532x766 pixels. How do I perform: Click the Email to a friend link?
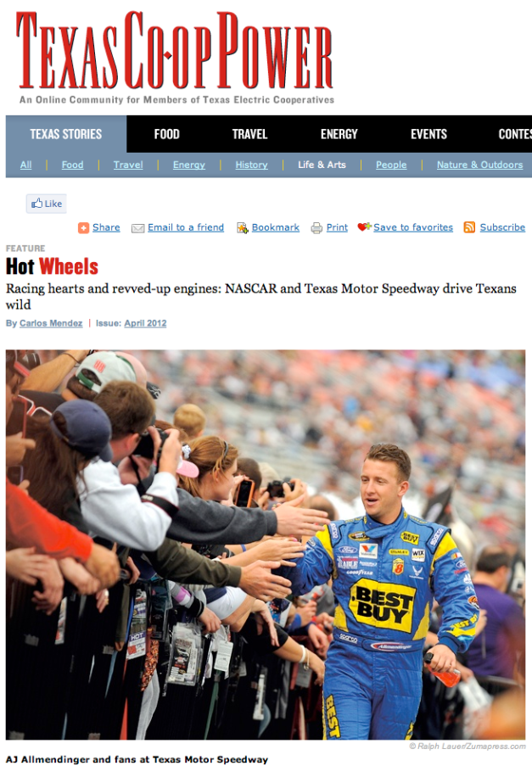click(186, 227)
